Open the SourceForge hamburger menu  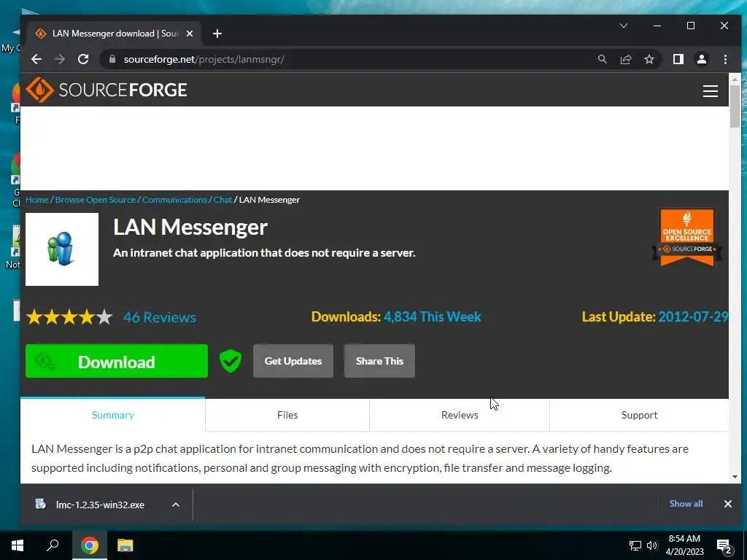(x=711, y=90)
